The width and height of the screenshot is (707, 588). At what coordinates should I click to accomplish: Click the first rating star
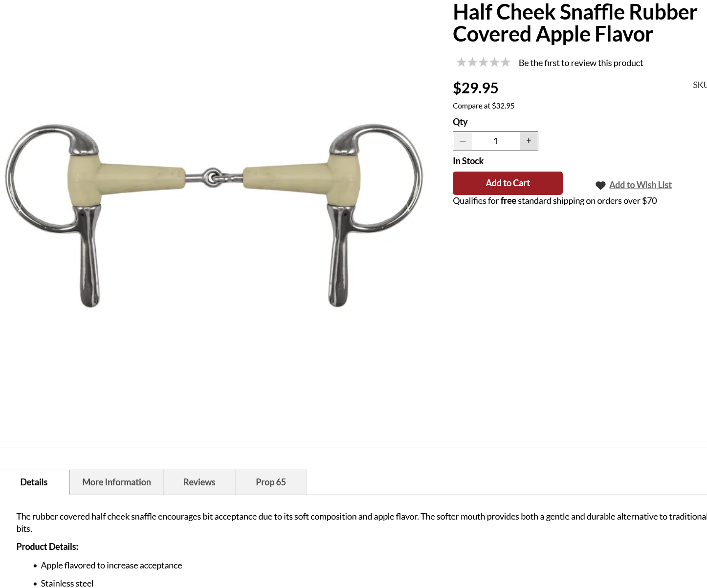pyautogui.click(x=461, y=62)
